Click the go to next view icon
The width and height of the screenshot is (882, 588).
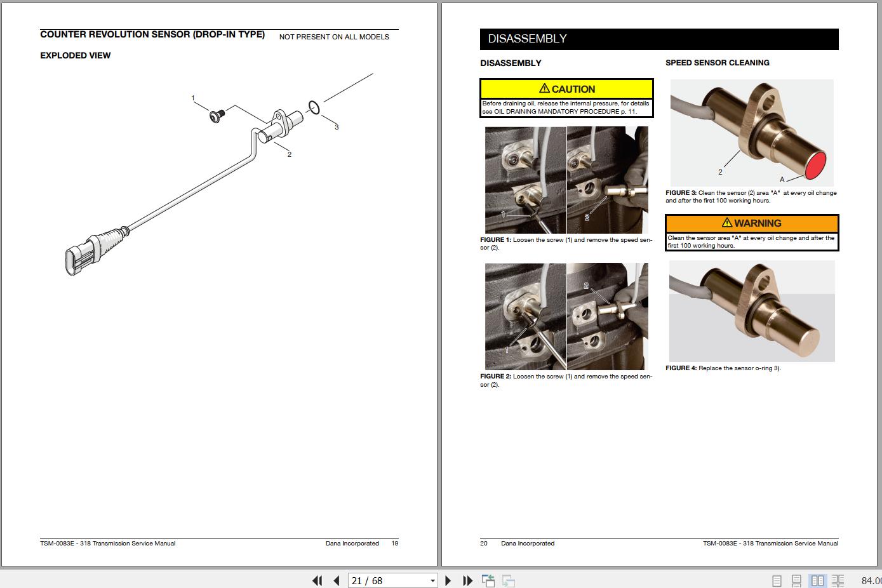(x=508, y=580)
